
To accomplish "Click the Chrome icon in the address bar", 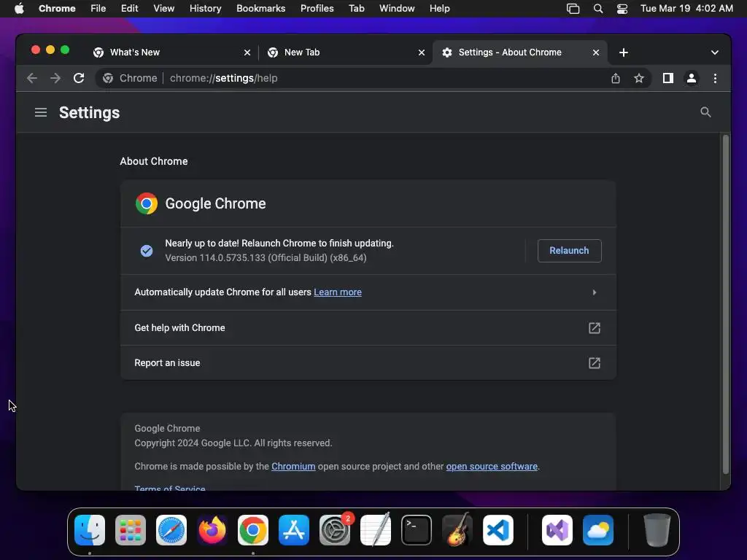I will coord(108,78).
